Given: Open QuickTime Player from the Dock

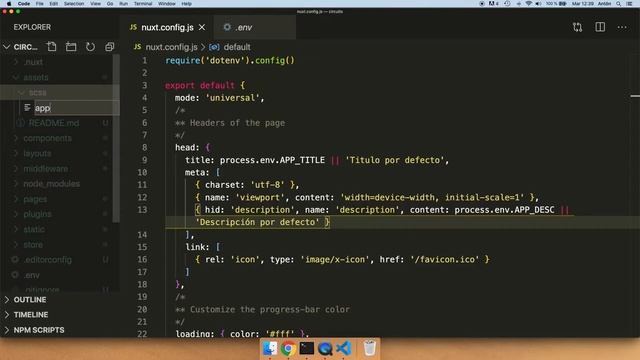Looking at the screenshot, I should pos(325,348).
